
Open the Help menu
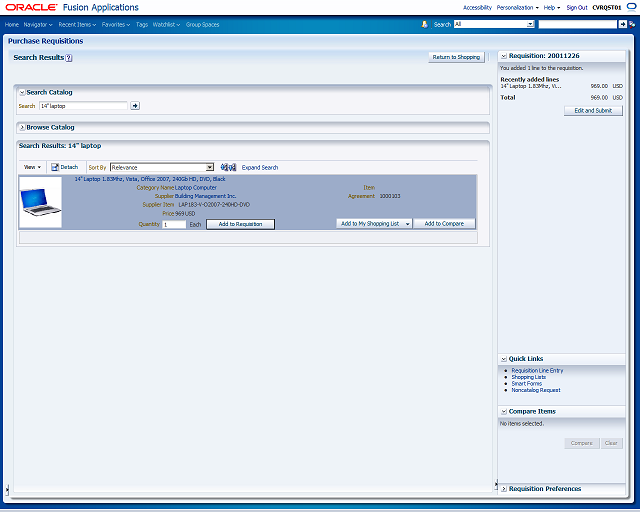pyautogui.click(x=552, y=7)
